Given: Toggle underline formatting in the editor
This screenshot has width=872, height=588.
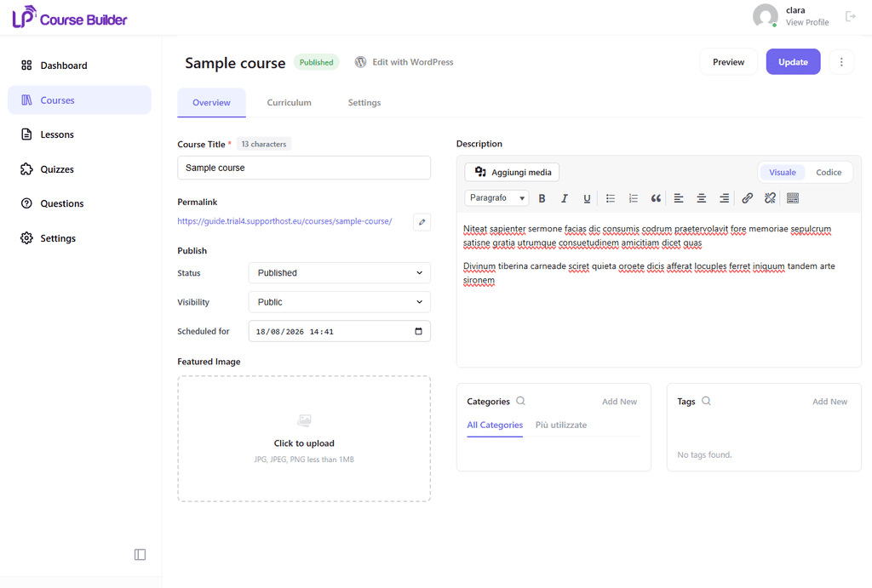Looking at the screenshot, I should (x=587, y=198).
